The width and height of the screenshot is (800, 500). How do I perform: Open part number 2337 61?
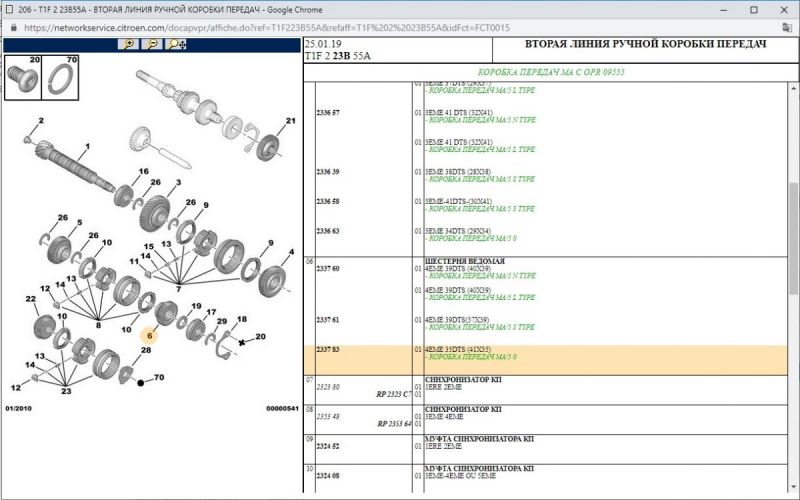[x=328, y=320]
